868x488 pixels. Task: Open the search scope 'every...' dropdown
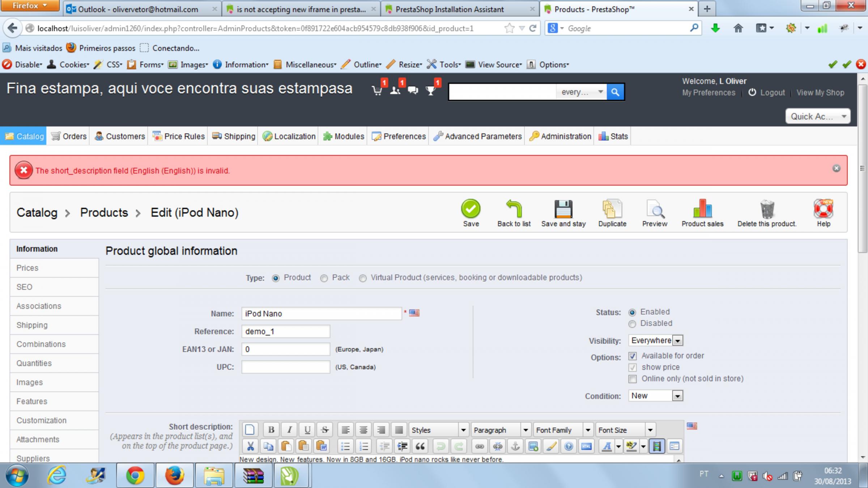(x=582, y=92)
